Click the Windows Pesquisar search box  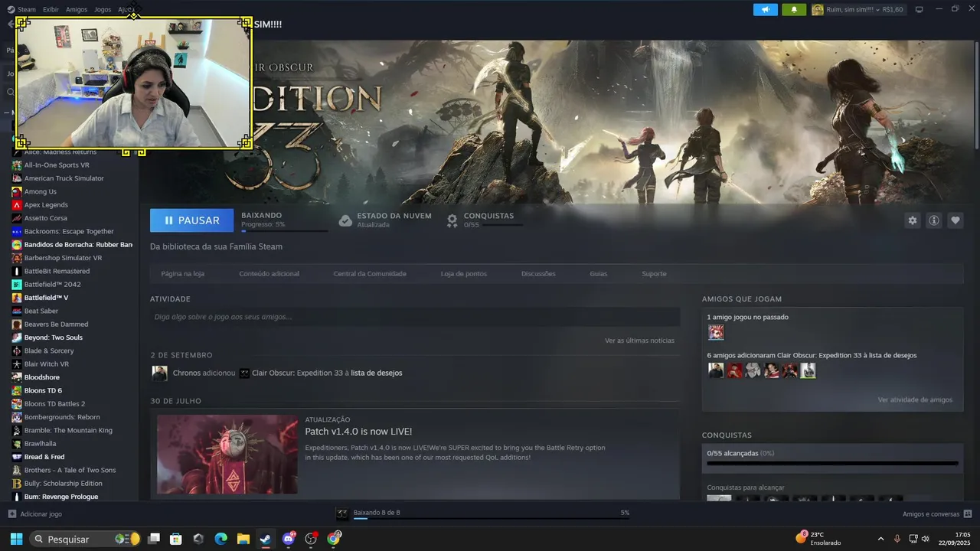click(85, 539)
